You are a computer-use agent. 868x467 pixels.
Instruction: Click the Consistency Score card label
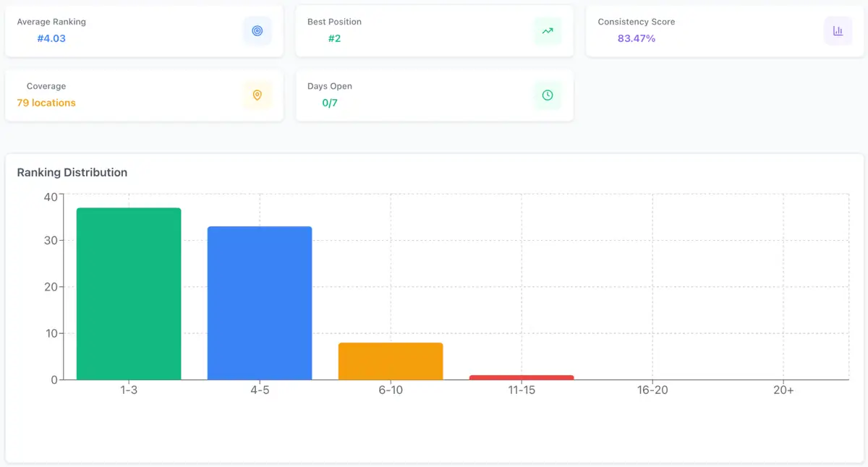coord(637,22)
